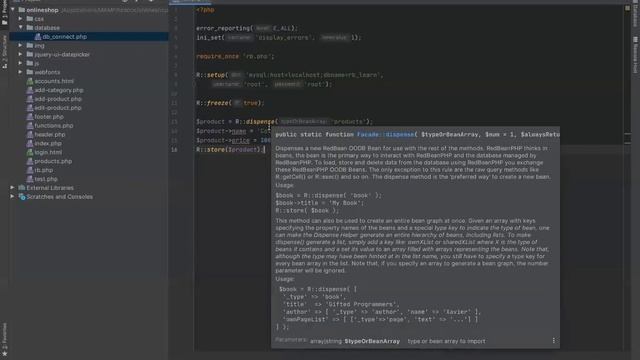Screen dimensions: 640x360
Task: Select header.php in project tree
Action: tap(50, 134)
